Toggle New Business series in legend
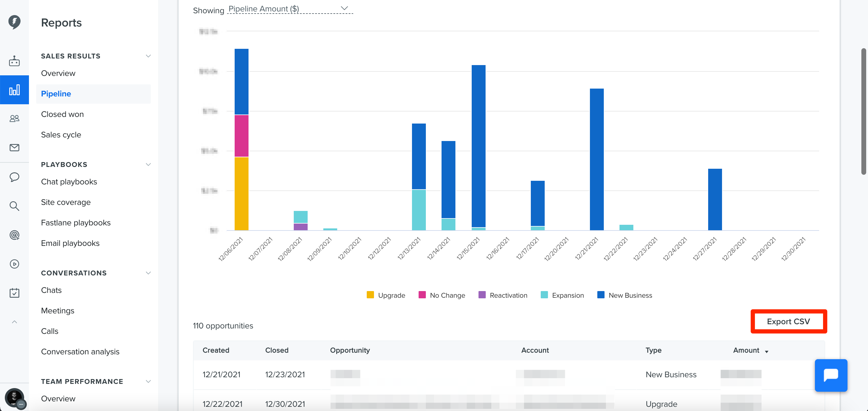Image resolution: width=868 pixels, height=411 pixels. [624, 295]
